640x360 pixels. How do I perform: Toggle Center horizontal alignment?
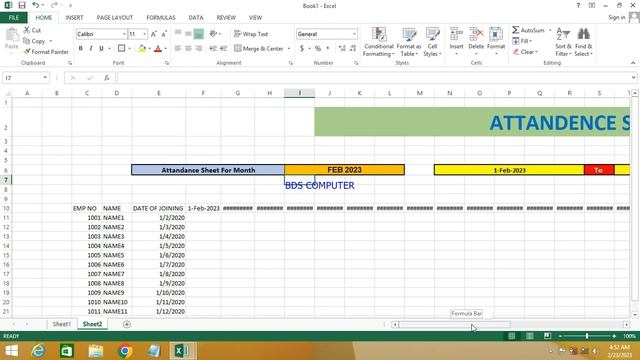click(x=188, y=49)
